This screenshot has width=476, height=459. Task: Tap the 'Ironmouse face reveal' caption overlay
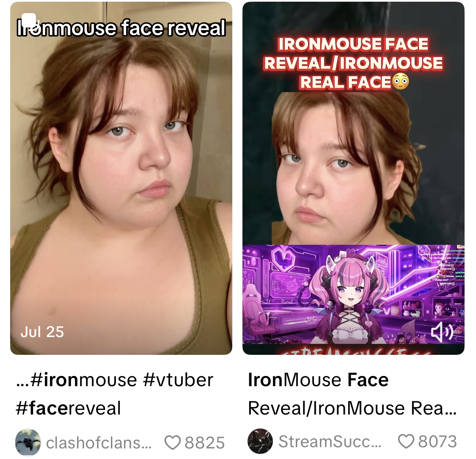pos(121,28)
